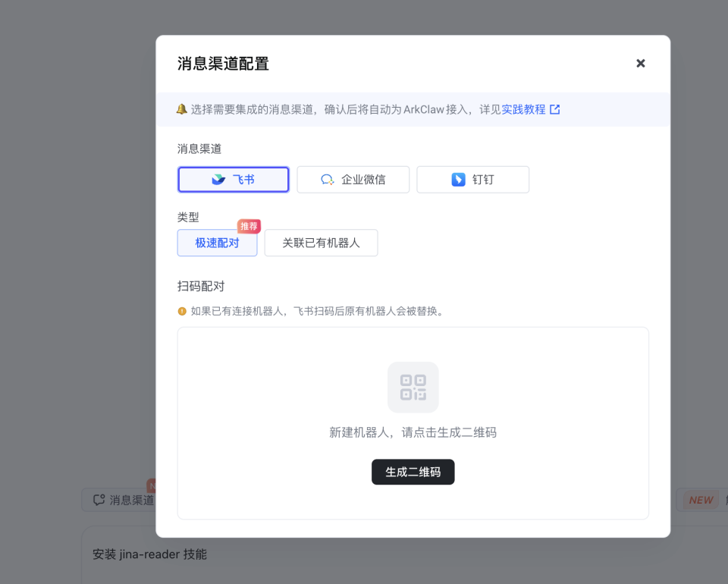Image resolution: width=728 pixels, height=584 pixels.
Task: Click the orange warning icon before 如果已有连接机器人
Action: 182,311
